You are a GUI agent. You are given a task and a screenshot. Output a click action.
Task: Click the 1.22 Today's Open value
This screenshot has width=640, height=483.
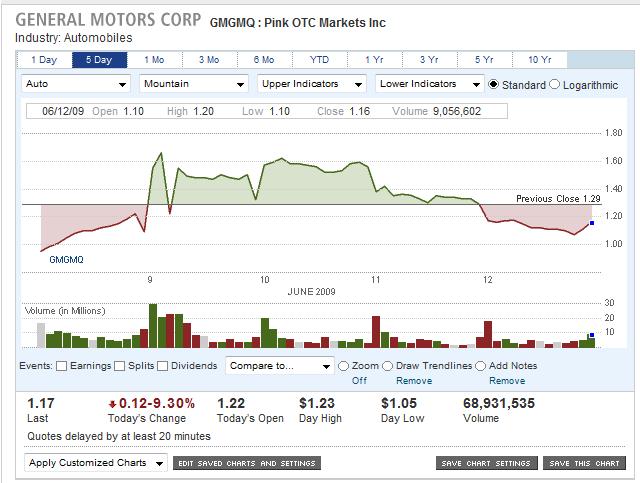click(x=231, y=403)
